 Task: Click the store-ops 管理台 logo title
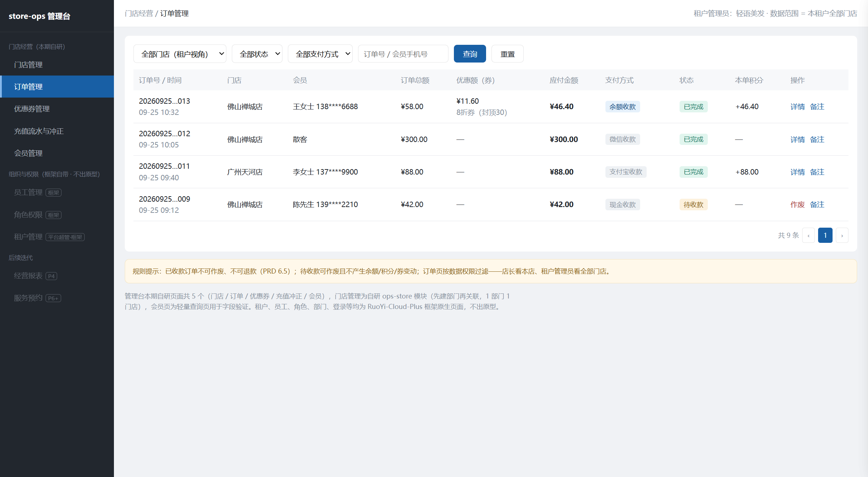tap(39, 16)
